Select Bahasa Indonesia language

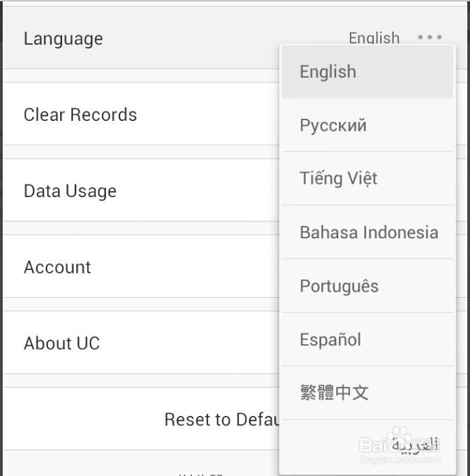(x=367, y=232)
